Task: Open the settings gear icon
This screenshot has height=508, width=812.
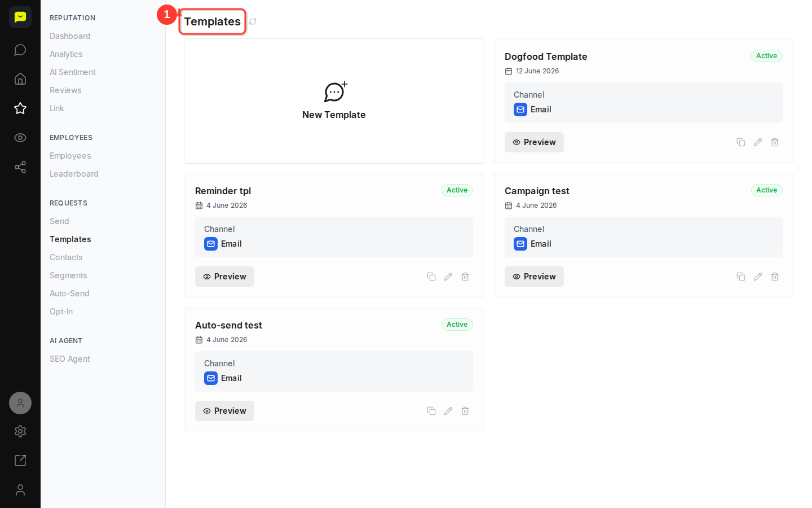Action: coord(20,431)
